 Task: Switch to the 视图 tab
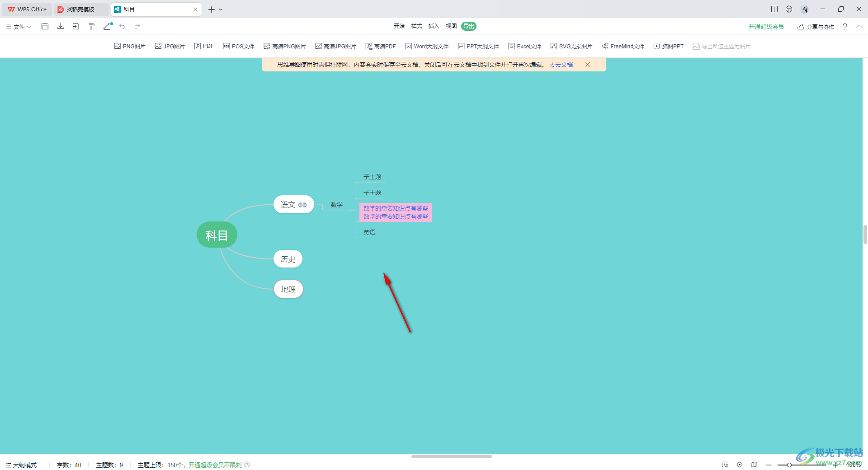pyautogui.click(x=451, y=26)
